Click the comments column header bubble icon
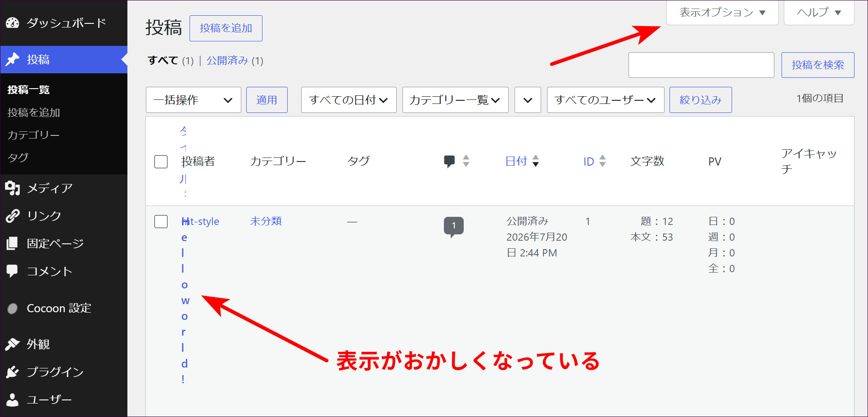 449,161
